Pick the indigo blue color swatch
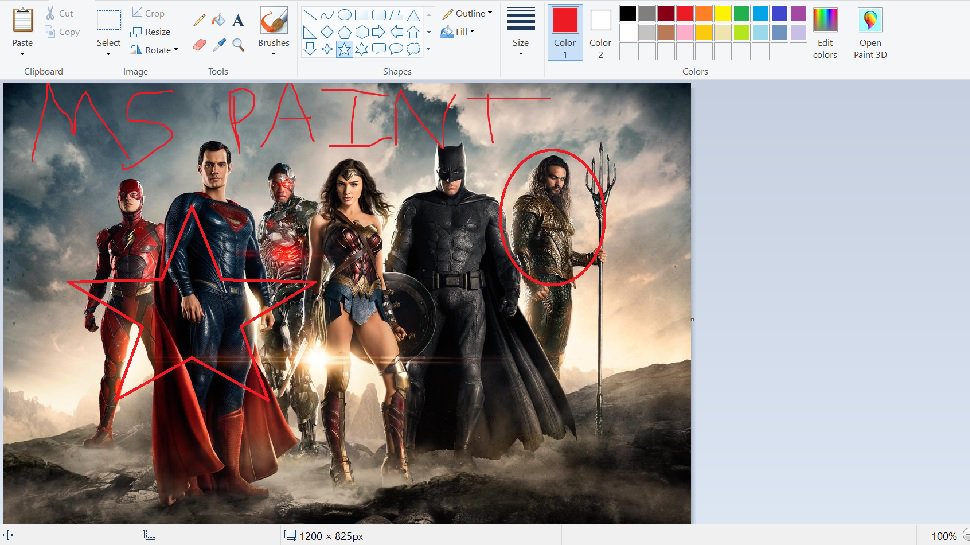This screenshot has width=970, height=545. (x=779, y=13)
